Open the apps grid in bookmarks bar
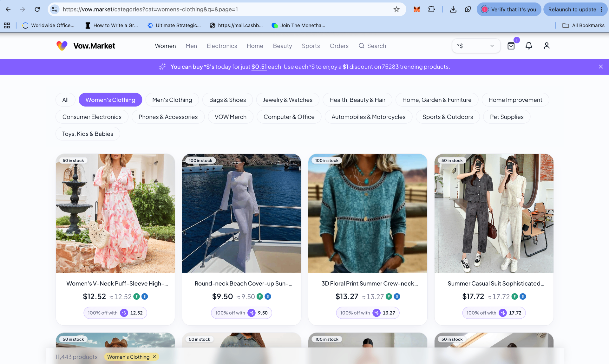The height and width of the screenshot is (364, 609). (7, 25)
